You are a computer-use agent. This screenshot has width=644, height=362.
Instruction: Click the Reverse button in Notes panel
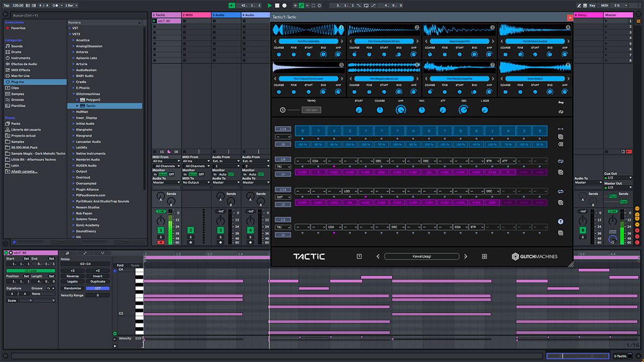click(x=72, y=276)
